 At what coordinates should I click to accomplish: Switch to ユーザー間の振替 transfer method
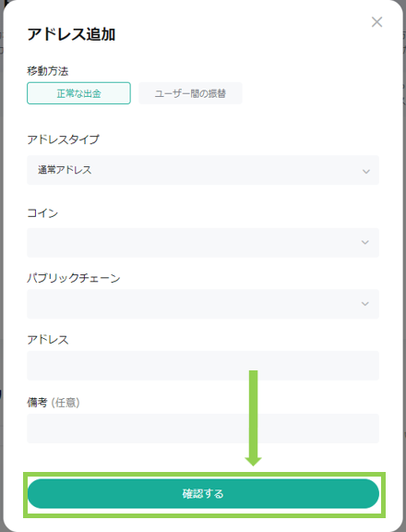tap(190, 93)
